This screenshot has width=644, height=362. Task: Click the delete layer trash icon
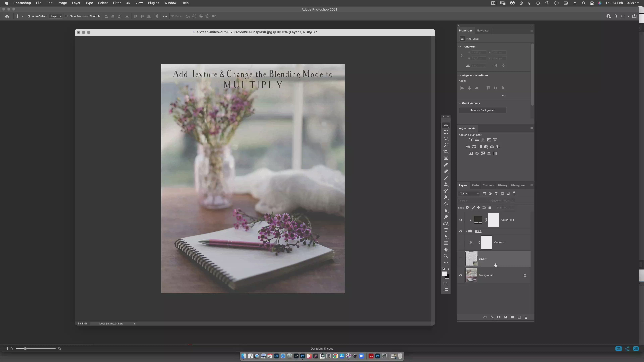pos(526,317)
